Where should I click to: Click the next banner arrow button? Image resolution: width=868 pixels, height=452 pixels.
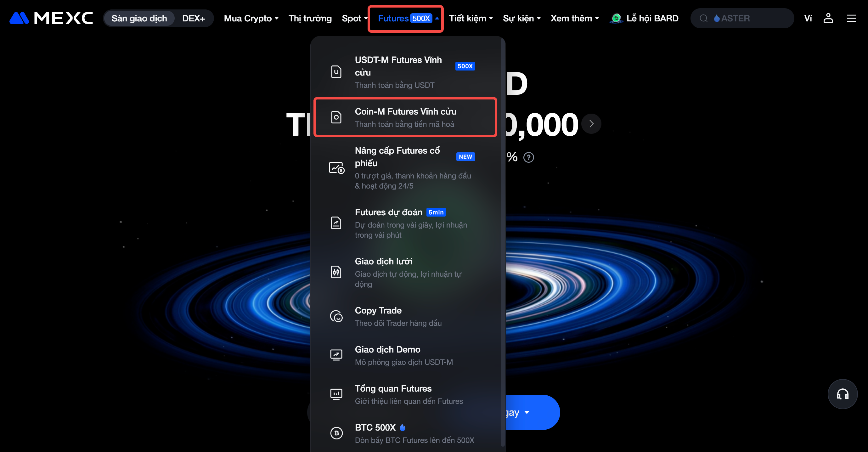pyautogui.click(x=591, y=124)
